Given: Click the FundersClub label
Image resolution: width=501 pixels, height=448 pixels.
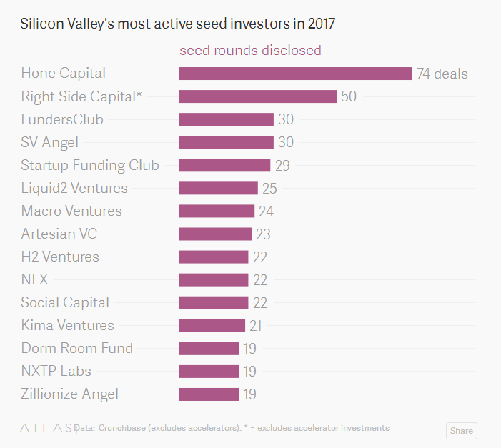Looking at the screenshot, I should pos(62,119).
